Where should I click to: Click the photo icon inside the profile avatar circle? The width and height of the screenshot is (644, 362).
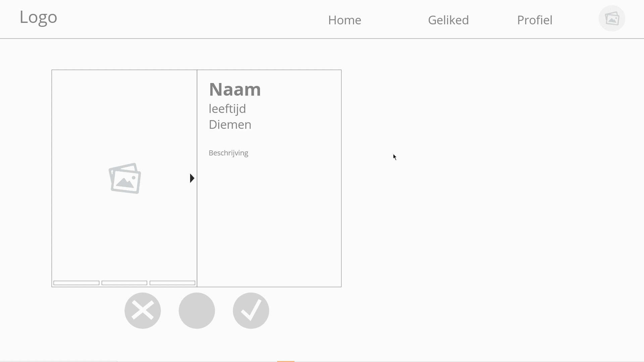612,18
